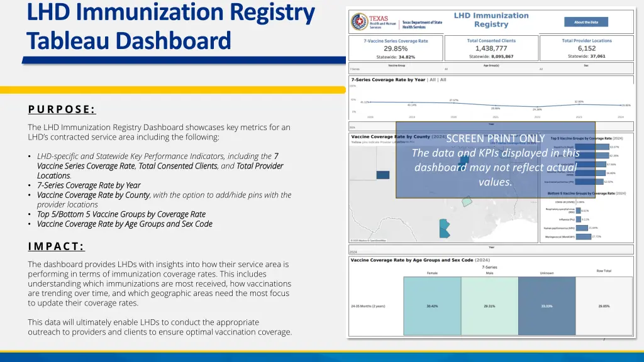Viewport: 644px width, 362px height.
Task: Select the 7-Vaccine Series Coverage Rate card
Action: (396, 48)
